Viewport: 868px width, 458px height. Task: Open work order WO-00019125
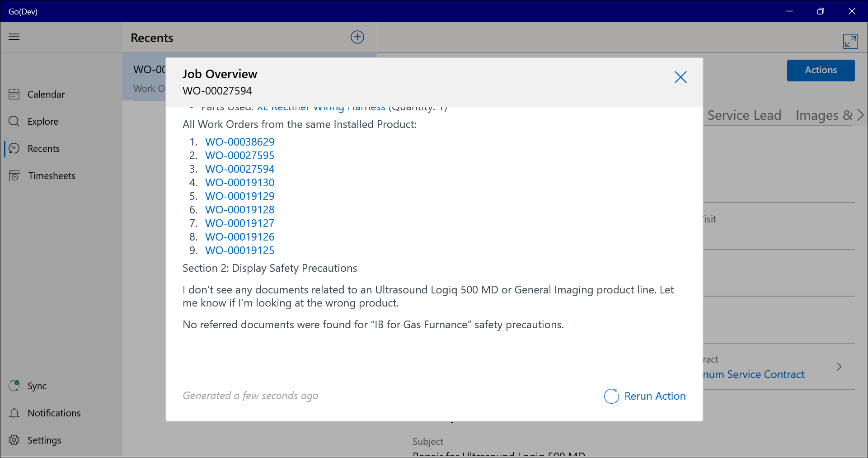[239, 250]
